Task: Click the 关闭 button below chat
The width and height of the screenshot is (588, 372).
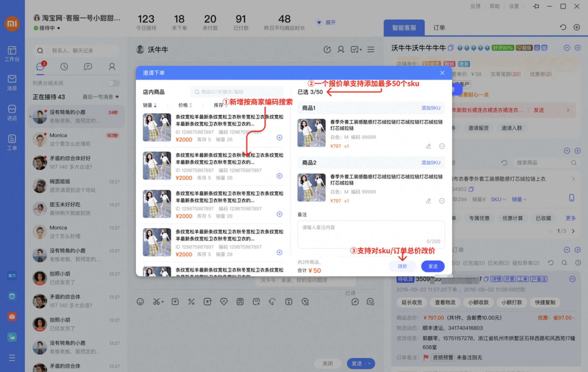Action: (x=328, y=364)
